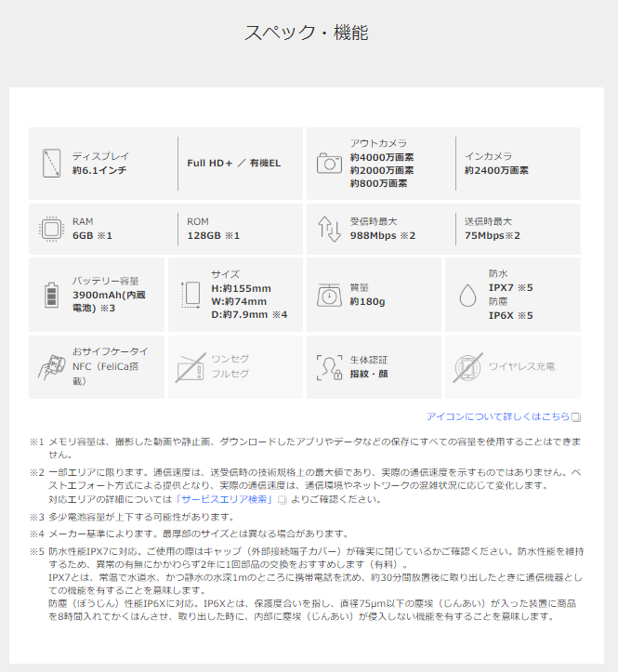This screenshot has width=618, height=672.
Task: Click the フルセグ label
Action: coord(230,374)
